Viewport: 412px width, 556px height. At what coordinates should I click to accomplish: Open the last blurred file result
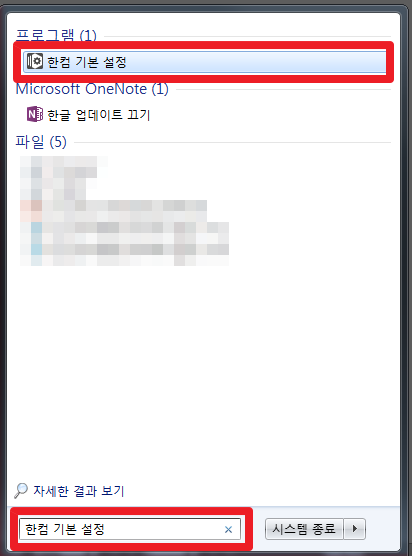coord(124,255)
